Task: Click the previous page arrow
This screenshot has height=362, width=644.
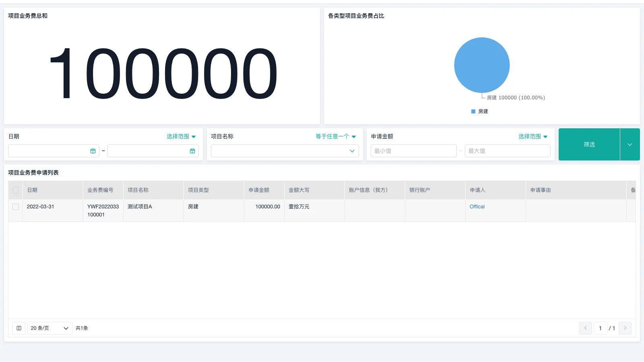Action: coord(585,328)
